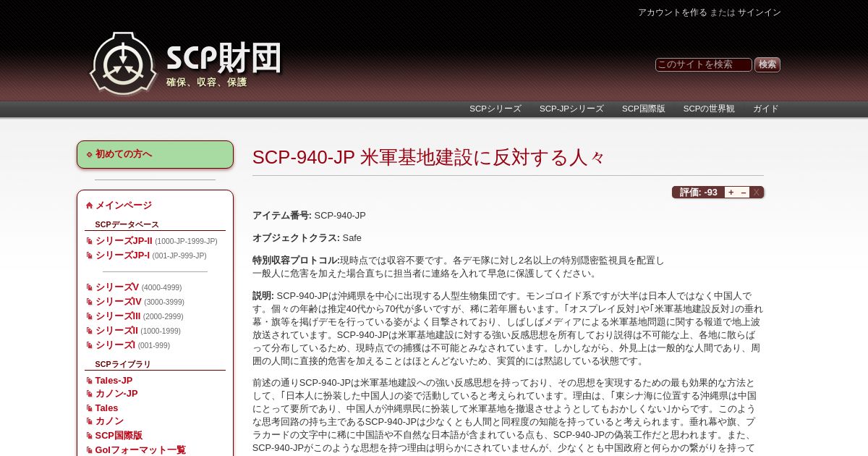This screenshot has height=456, width=868.
Task: Click the document icon beside シリーズIV
Action: [x=89, y=302]
